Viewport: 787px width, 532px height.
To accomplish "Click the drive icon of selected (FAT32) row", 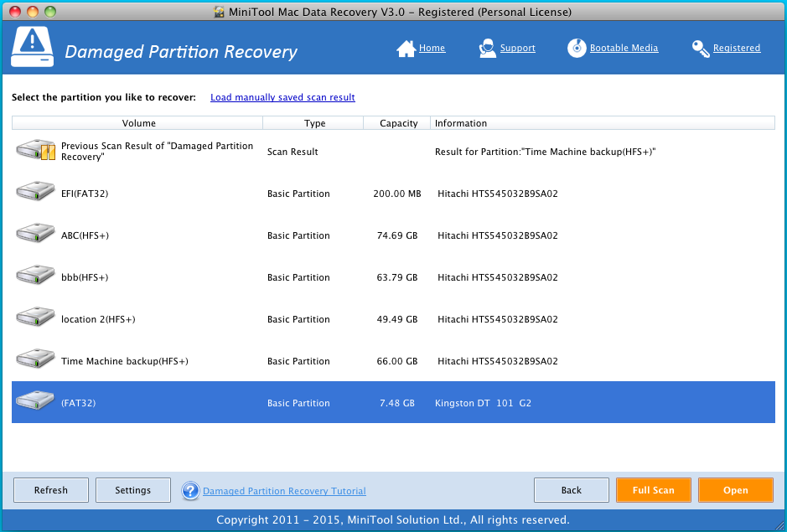I will click(35, 401).
